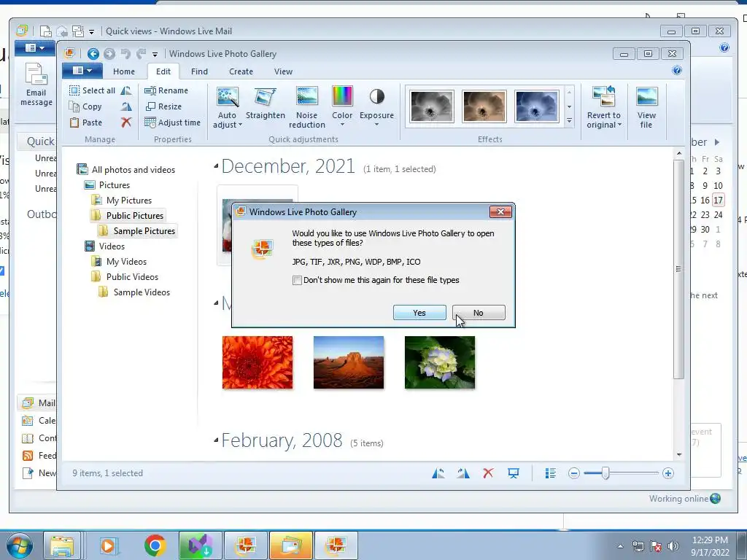The height and width of the screenshot is (560, 747).
Task: Delete photo using status bar X icon
Action: [x=488, y=473]
